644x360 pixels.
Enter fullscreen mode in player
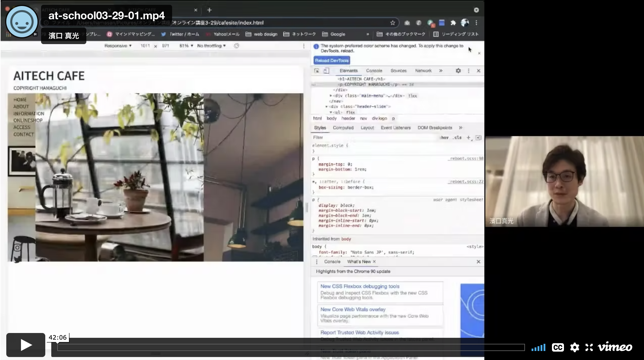[x=589, y=347]
